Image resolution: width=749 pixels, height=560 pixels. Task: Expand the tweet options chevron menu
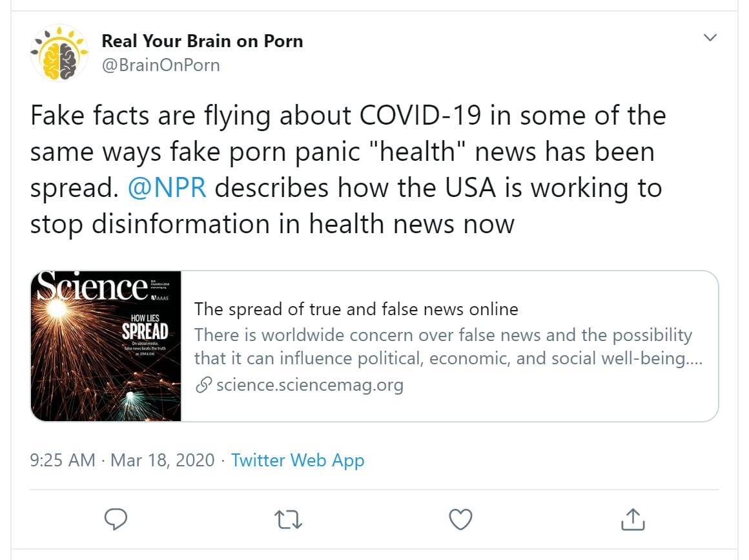point(710,37)
